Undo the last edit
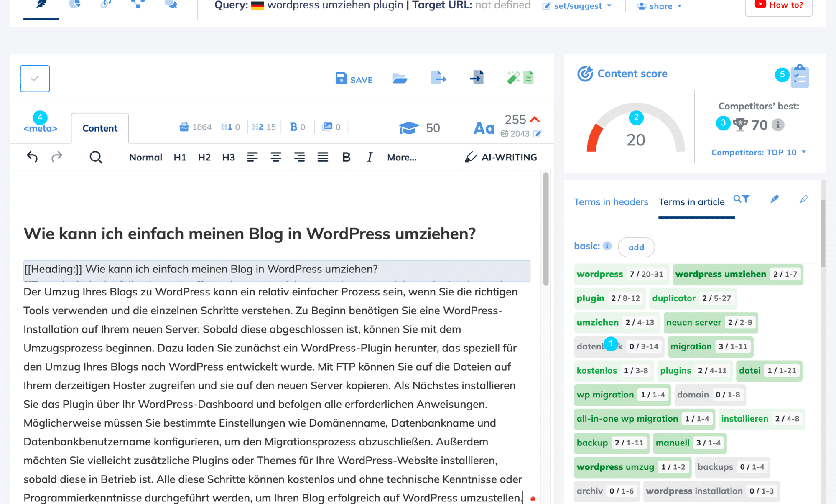 pos(32,157)
